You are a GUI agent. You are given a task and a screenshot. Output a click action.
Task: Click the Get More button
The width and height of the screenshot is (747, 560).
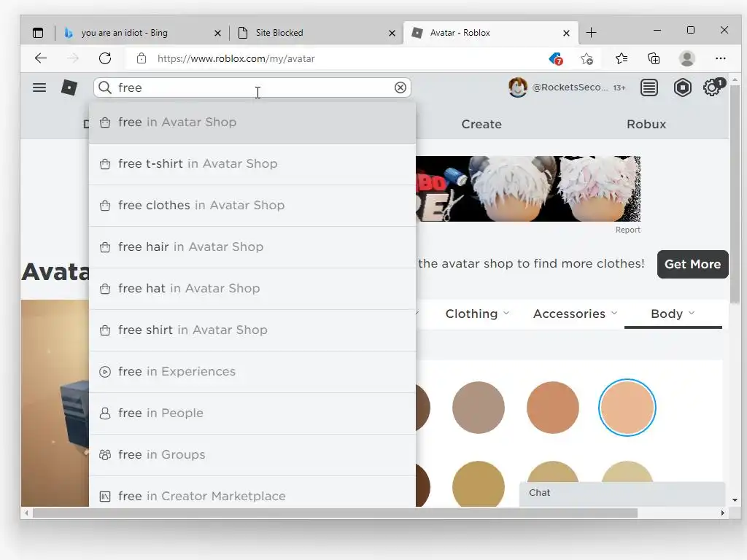click(x=693, y=264)
